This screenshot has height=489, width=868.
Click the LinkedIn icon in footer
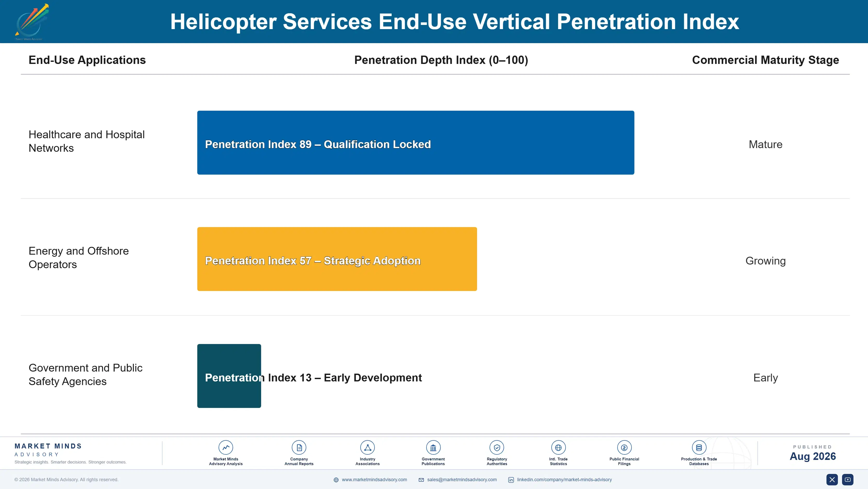(x=511, y=480)
